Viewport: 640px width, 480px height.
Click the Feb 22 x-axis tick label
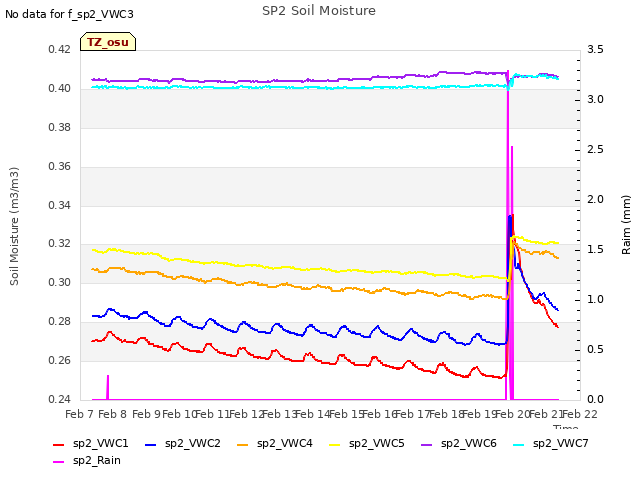580,414
